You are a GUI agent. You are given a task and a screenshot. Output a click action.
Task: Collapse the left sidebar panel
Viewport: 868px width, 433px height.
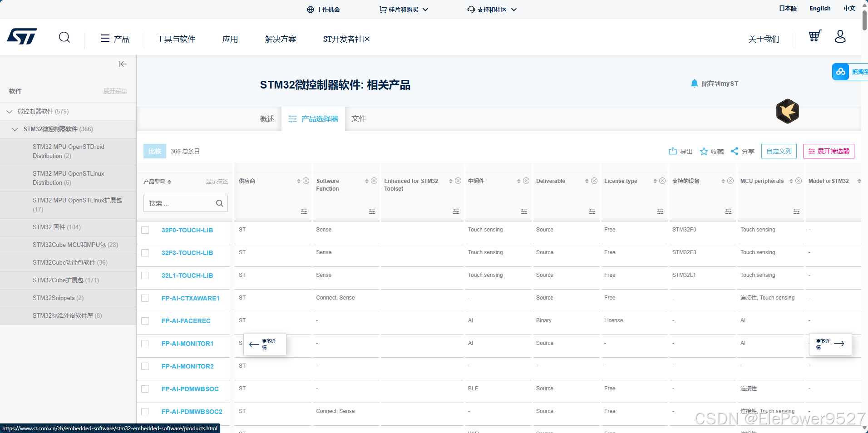tap(123, 64)
